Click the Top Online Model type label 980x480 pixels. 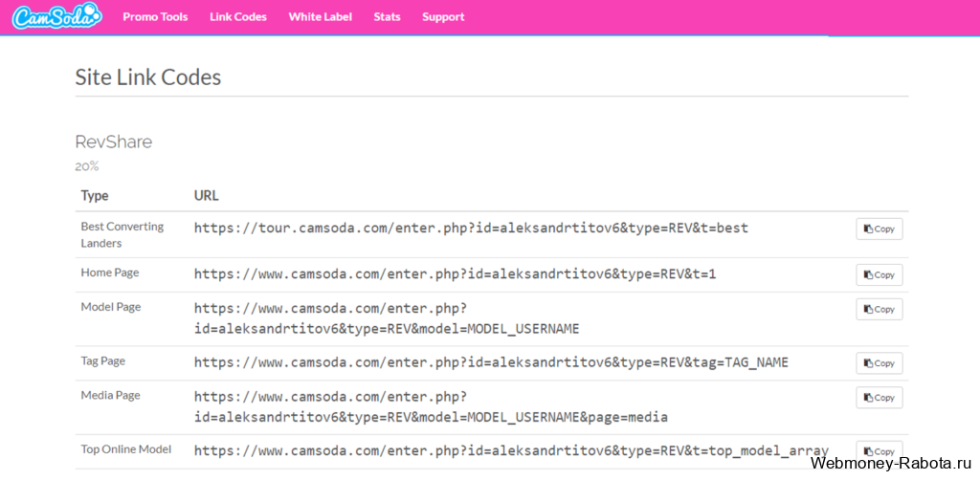pyautogui.click(x=126, y=448)
